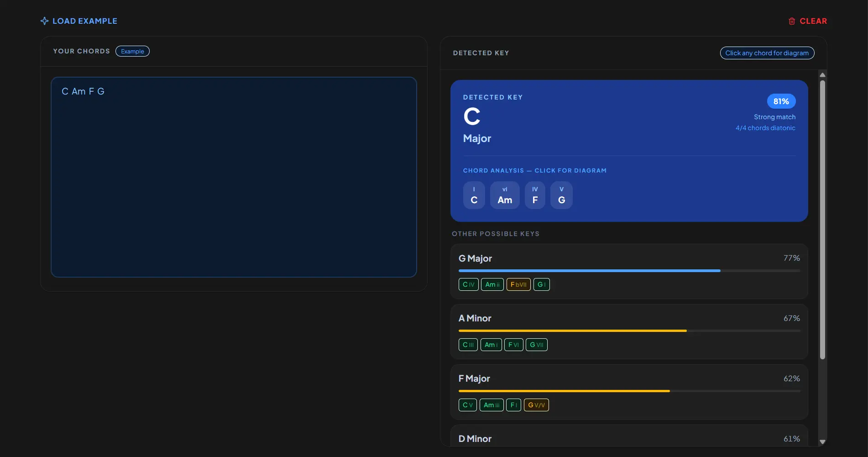
Task: Click the 'Your Chords' panel heading
Action: click(82, 51)
